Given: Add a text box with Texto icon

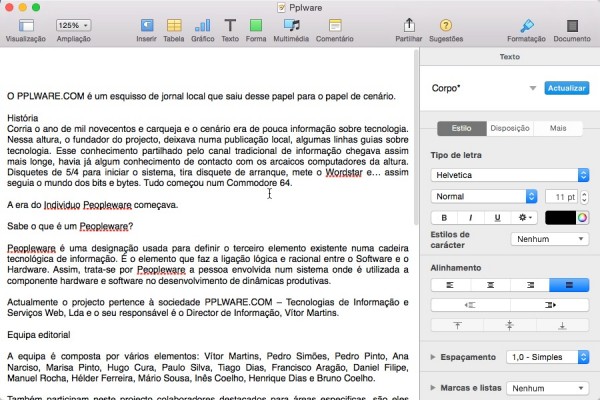Looking at the screenshot, I should pos(230,26).
